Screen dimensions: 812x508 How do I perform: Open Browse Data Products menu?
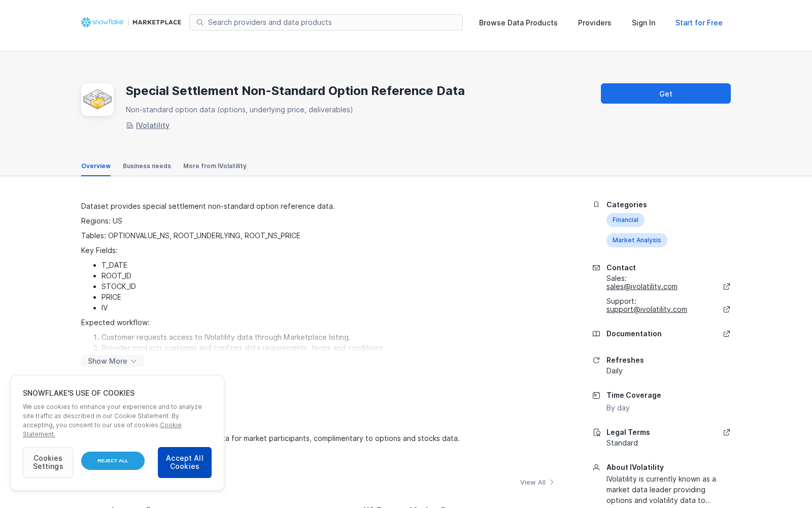tap(518, 23)
